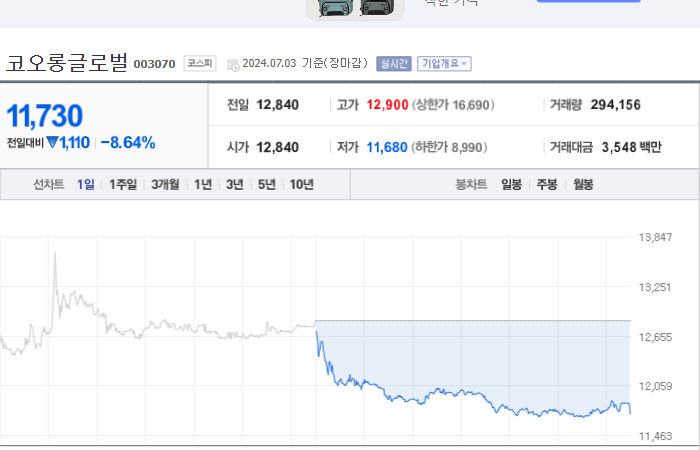Click the calendar clock icon beside date
The image size is (700, 450).
point(233,65)
